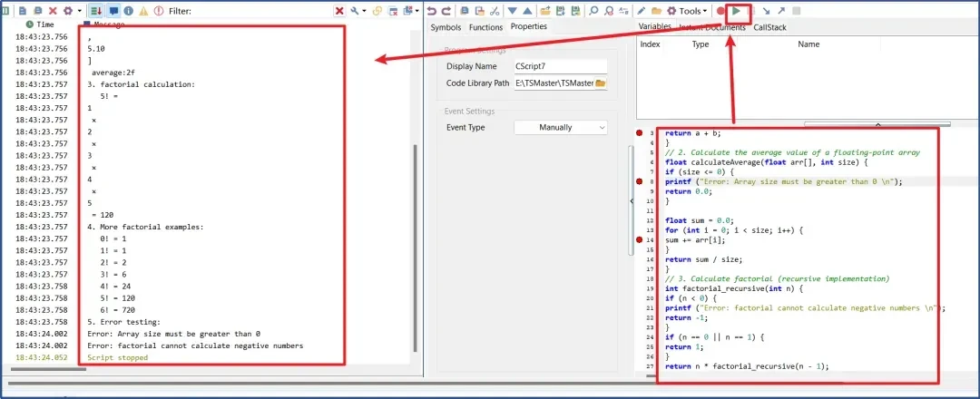Click the Redo arrow icon
Viewport: 980px width, 399px height.
446,11
